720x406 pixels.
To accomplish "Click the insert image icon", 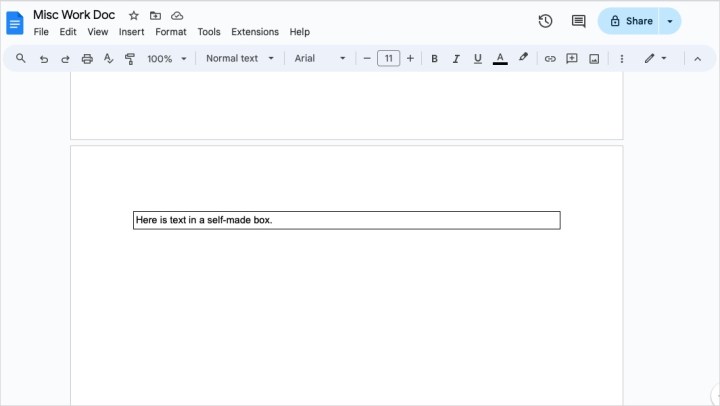I will click(594, 59).
